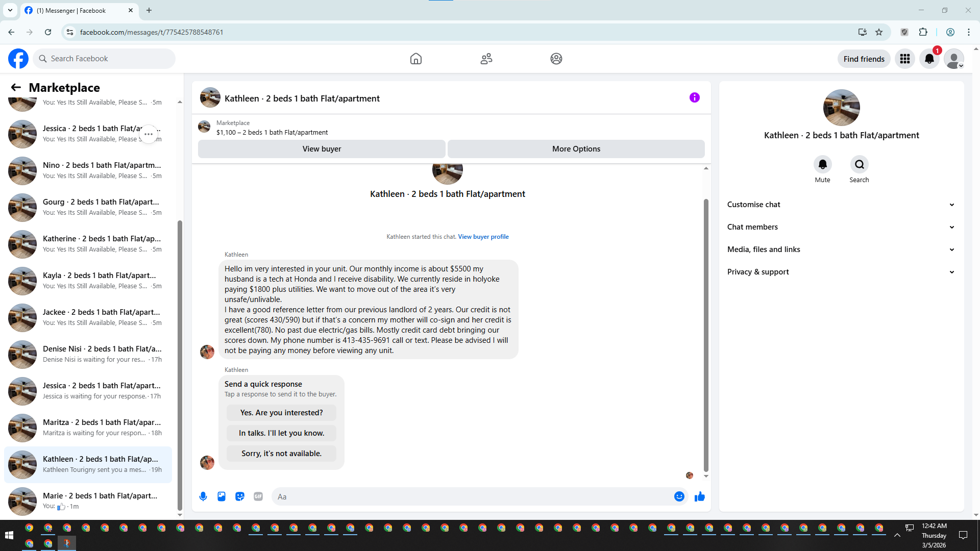Click the Search Facebook field
The width and height of the screenshot is (980, 551).
[104, 59]
